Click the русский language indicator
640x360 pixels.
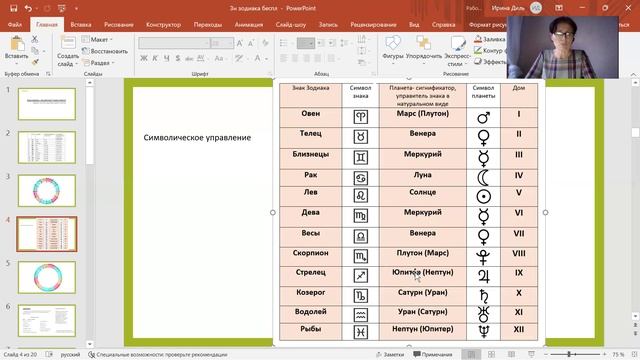click(x=70, y=354)
